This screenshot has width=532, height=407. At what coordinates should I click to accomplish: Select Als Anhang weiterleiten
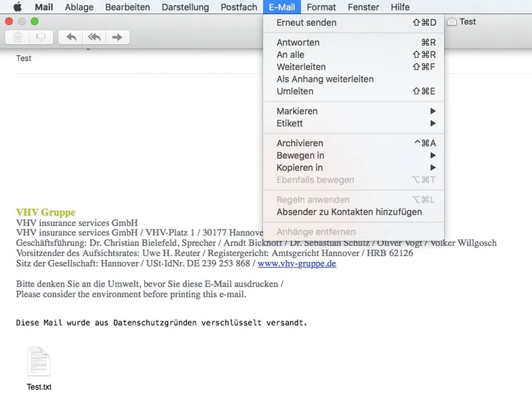pos(354,79)
